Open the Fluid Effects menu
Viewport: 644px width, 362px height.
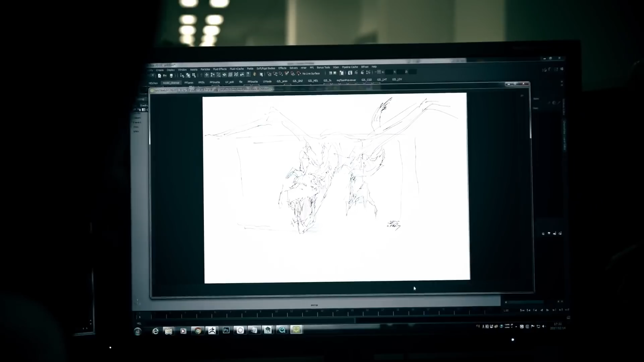pyautogui.click(x=220, y=69)
